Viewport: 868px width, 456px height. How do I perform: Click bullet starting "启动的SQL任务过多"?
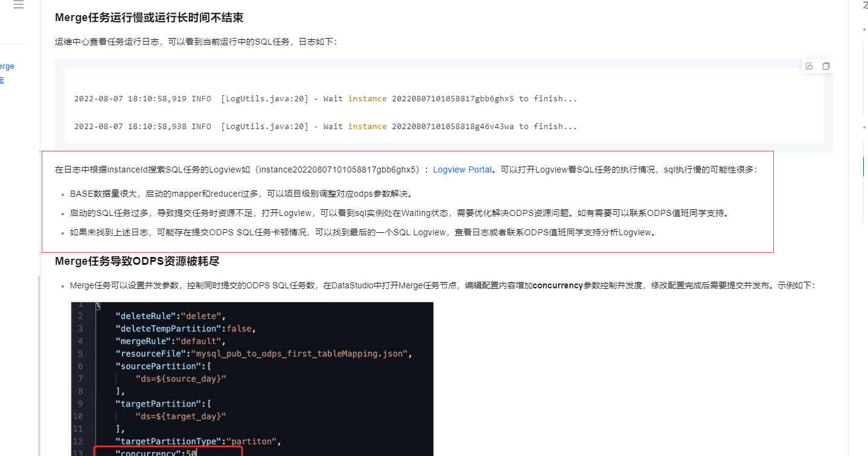tap(400, 213)
